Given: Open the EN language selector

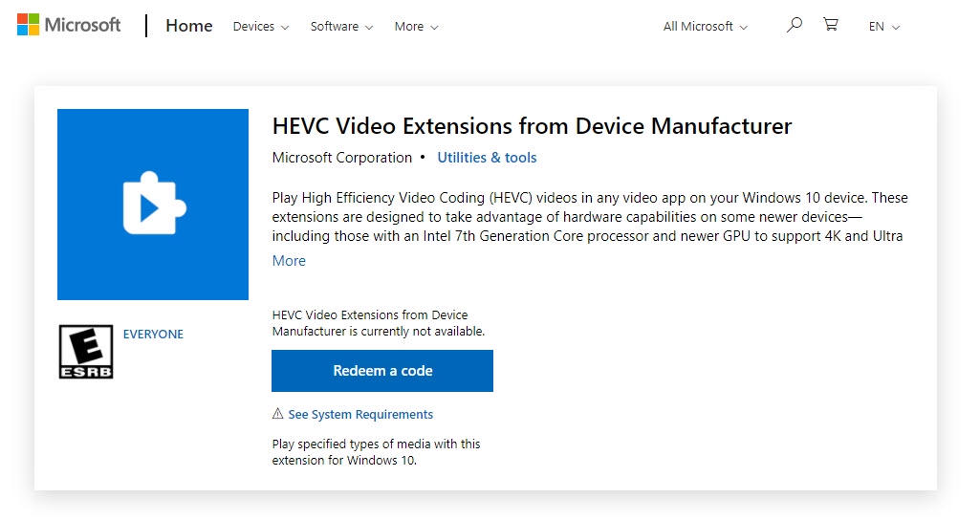Looking at the screenshot, I should pos(883,26).
